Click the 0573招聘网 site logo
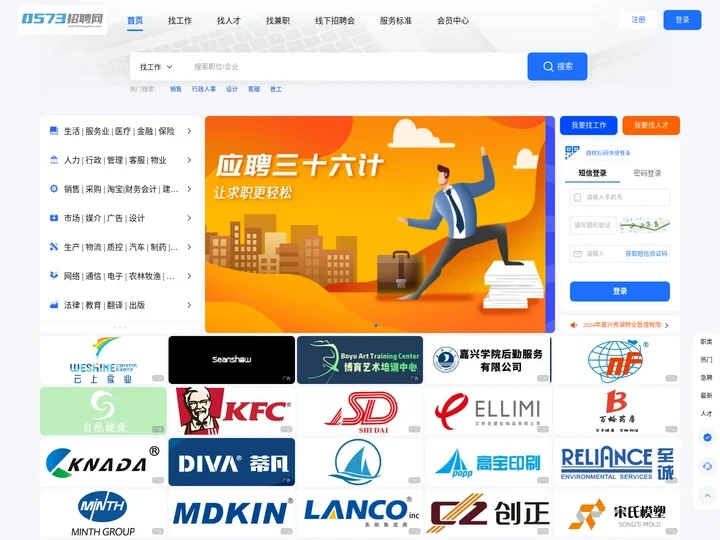Screen dimensions: 720x540 [x=62, y=20]
